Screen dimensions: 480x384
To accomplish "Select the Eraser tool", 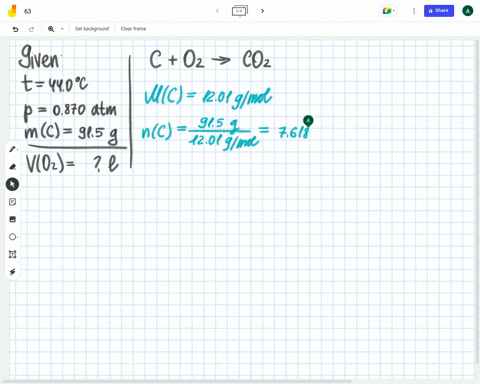I will tap(13, 167).
